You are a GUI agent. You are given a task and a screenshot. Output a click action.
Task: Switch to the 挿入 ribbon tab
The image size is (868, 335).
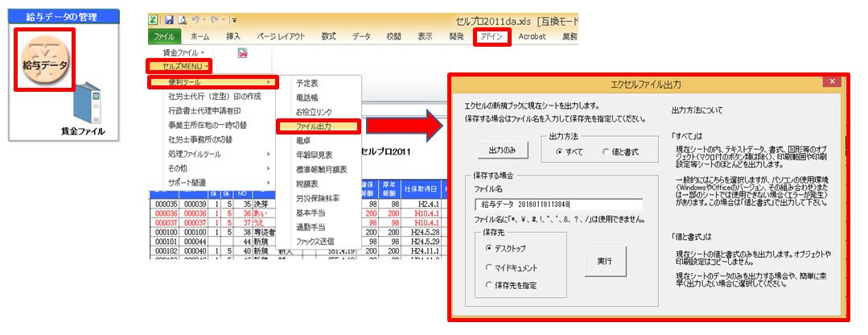(x=233, y=36)
